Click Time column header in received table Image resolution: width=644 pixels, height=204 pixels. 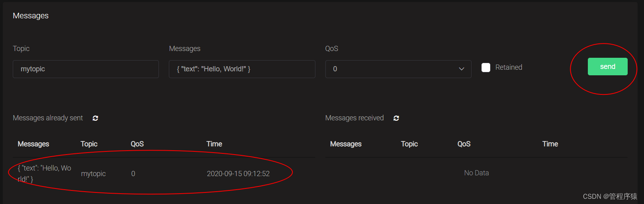click(550, 144)
